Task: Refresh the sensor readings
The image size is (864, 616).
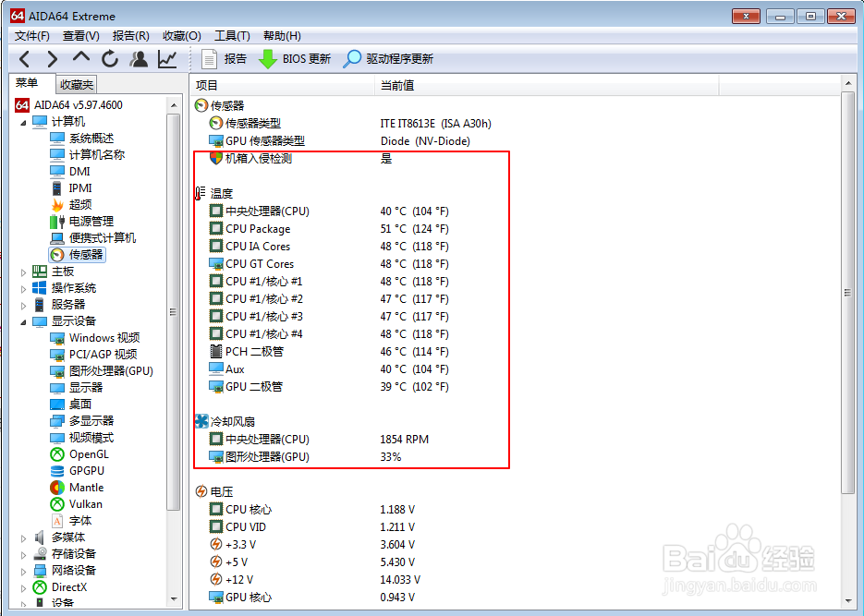Action: point(110,58)
